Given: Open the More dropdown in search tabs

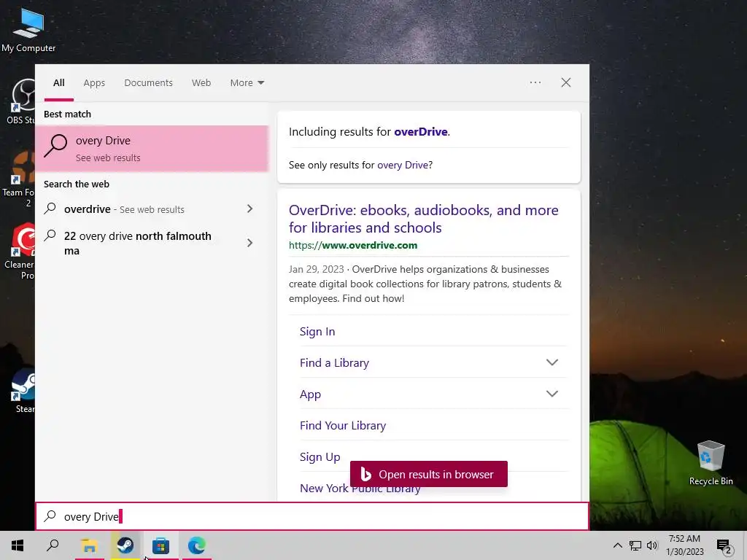Looking at the screenshot, I should [x=247, y=82].
